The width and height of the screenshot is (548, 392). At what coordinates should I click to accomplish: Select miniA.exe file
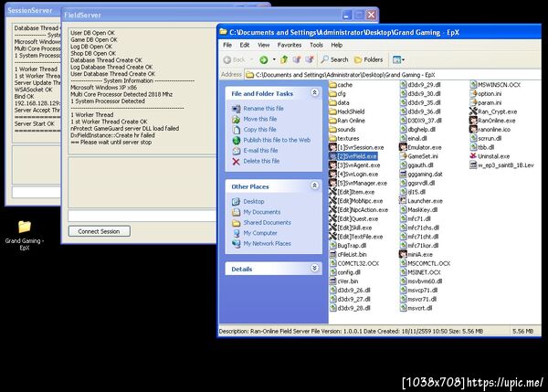click(x=416, y=255)
